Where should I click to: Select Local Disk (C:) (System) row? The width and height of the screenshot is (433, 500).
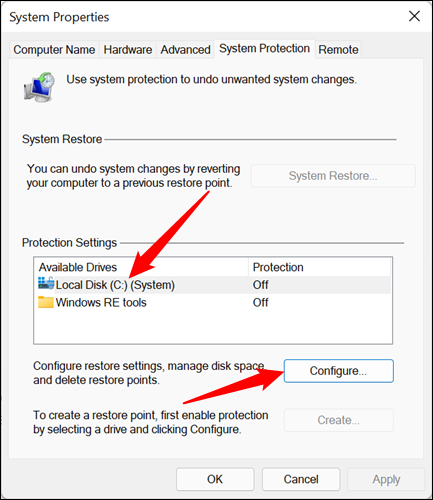click(x=213, y=285)
